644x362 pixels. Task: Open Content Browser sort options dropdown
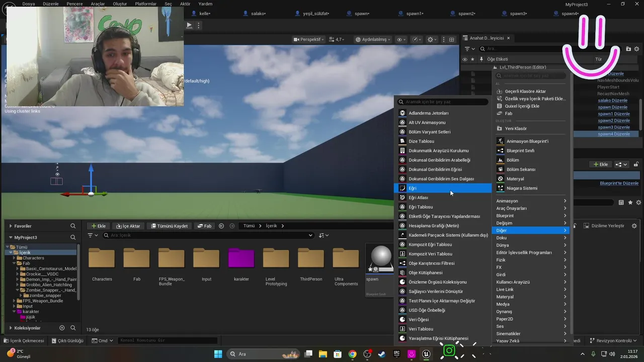click(324, 235)
